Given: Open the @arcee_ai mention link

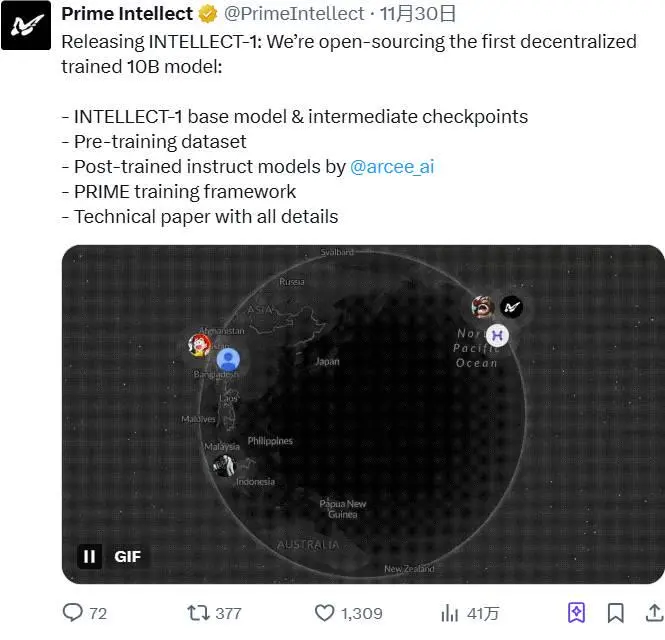Looking at the screenshot, I should 392,167.
